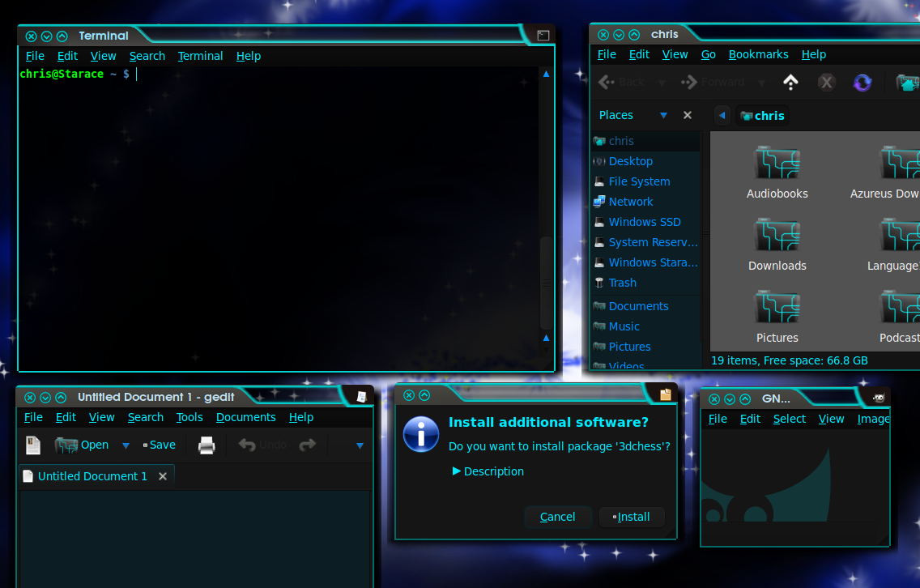Open the Search menu in Terminal window
This screenshot has width=920, height=588.
147,56
